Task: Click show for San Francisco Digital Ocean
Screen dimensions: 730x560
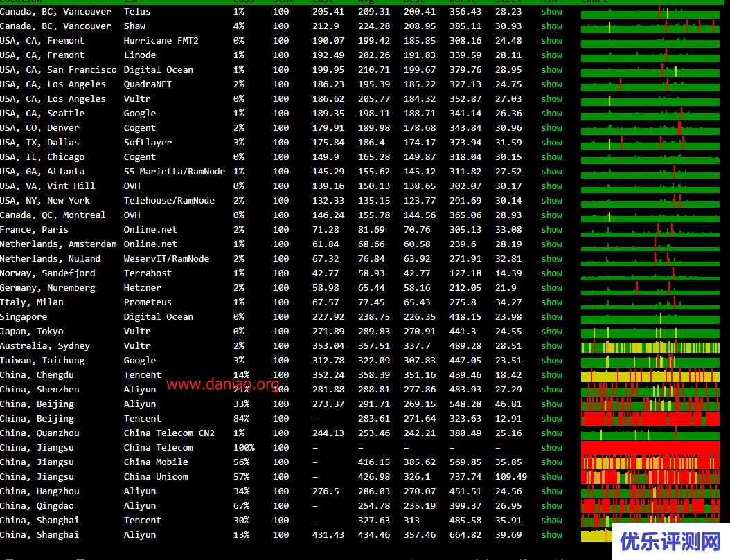Action: tap(552, 70)
